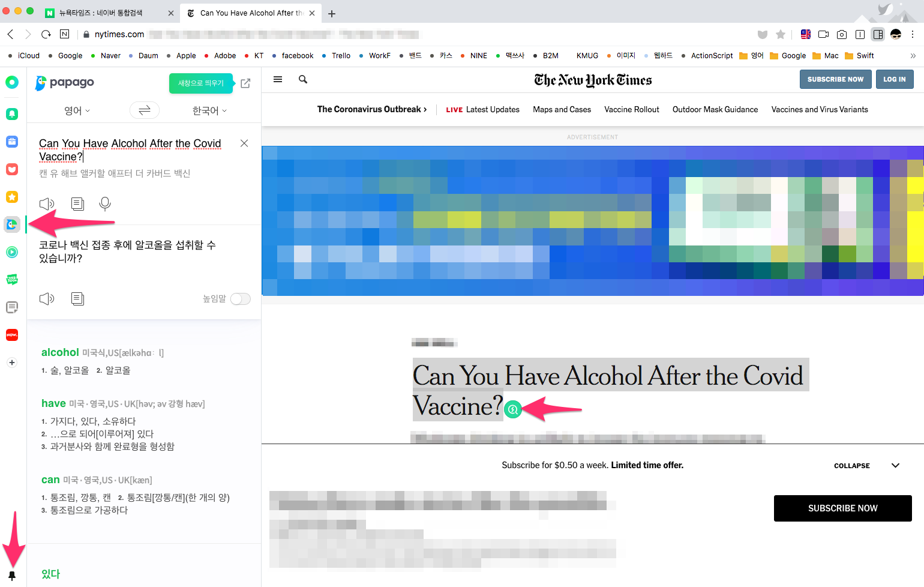
Task: Toggle the sidebar panel icon in the toolbar
Action: pyautogui.click(x=878, y=34)
